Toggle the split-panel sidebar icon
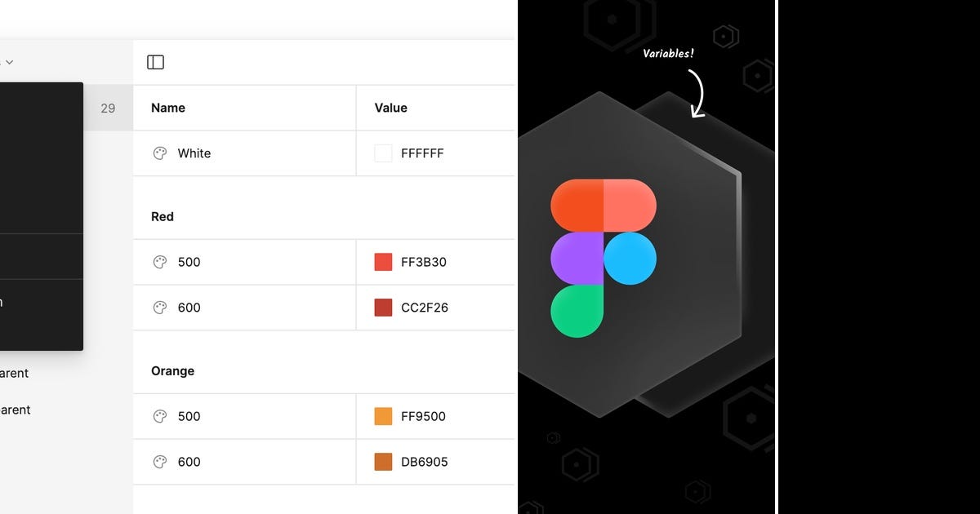 (155, 61)
